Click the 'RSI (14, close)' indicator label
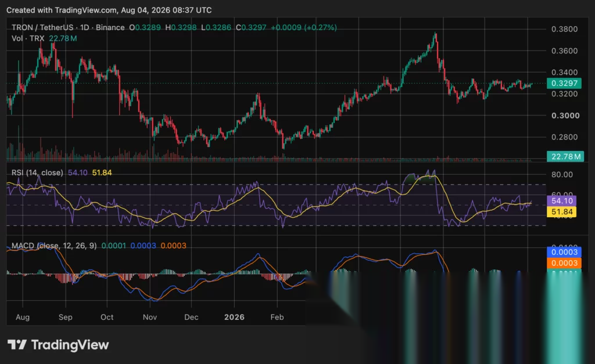Image resolution: width=595 pixels, height=364 pixels. (37, 172)
